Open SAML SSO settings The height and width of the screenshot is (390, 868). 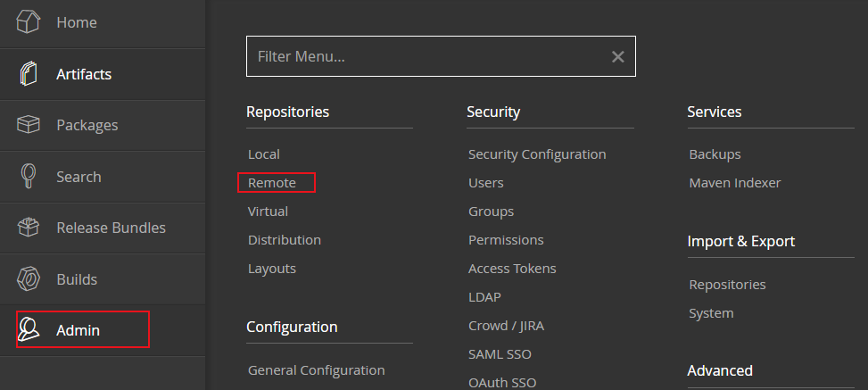(500, 354)
